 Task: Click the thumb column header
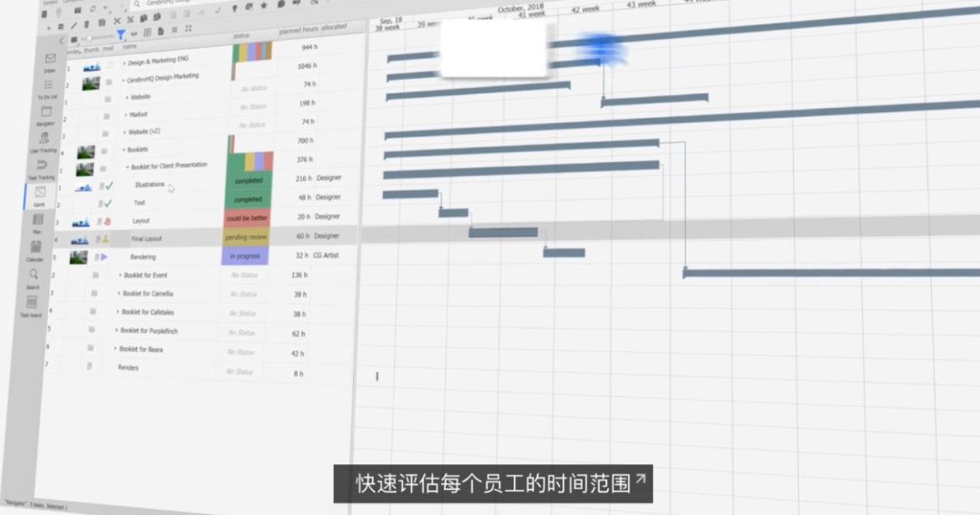93,49
